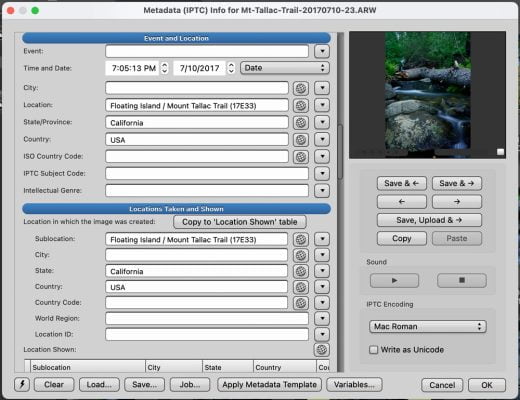Click the globe icon next to Country: USA field
The height and width of the screenshot is (400, 520).
(301, 140)
